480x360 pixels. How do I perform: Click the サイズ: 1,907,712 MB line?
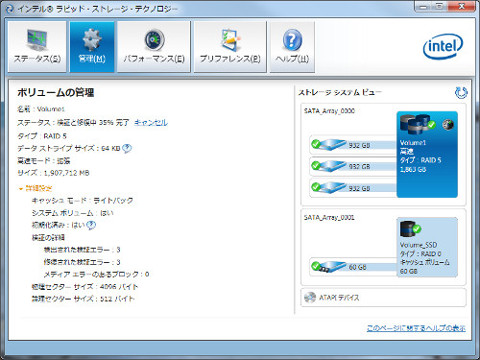[x=53, y=173]
